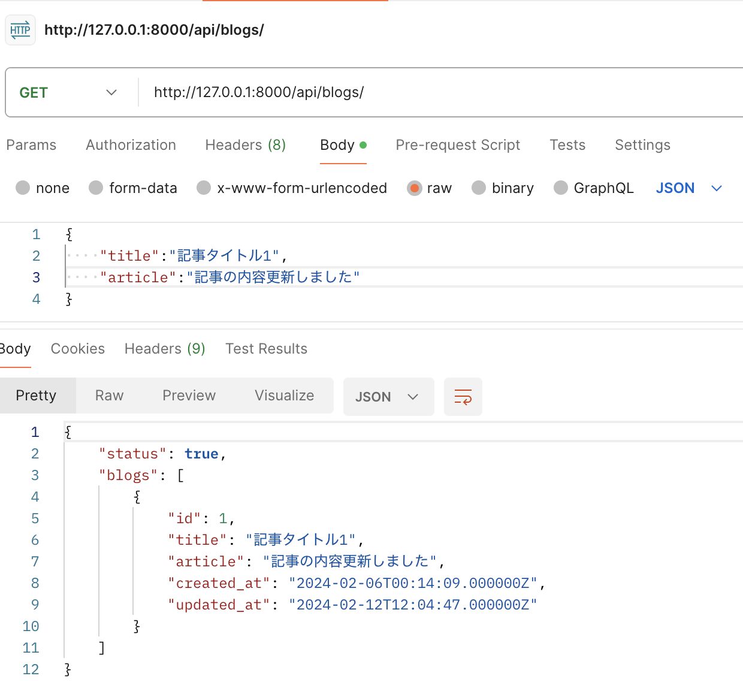743x700 pixels.
Task: Click the "title" key in request body
Action: coord(129,256)
